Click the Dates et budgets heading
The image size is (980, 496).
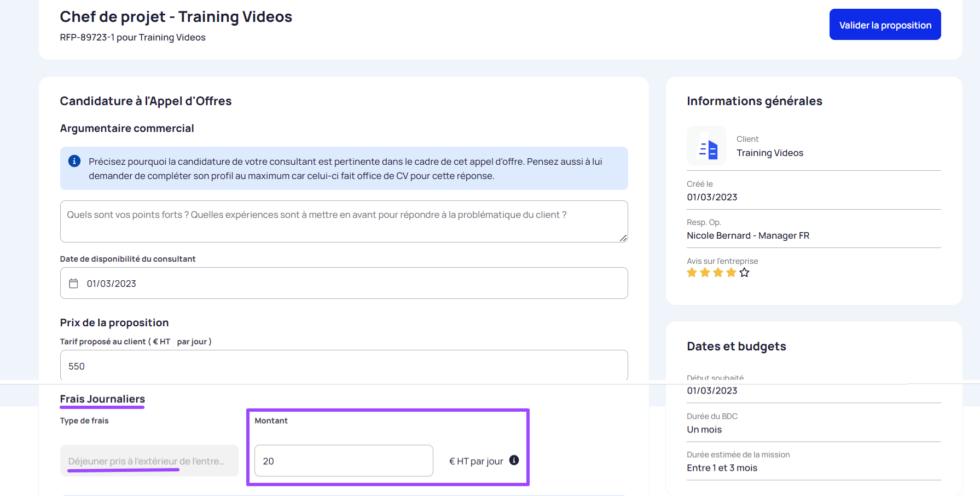(x=736, y=346)
